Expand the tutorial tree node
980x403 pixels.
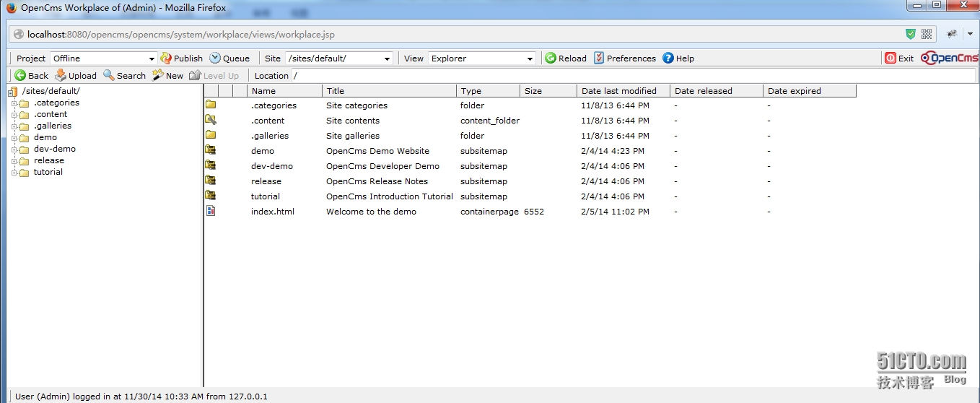[14, 172]
